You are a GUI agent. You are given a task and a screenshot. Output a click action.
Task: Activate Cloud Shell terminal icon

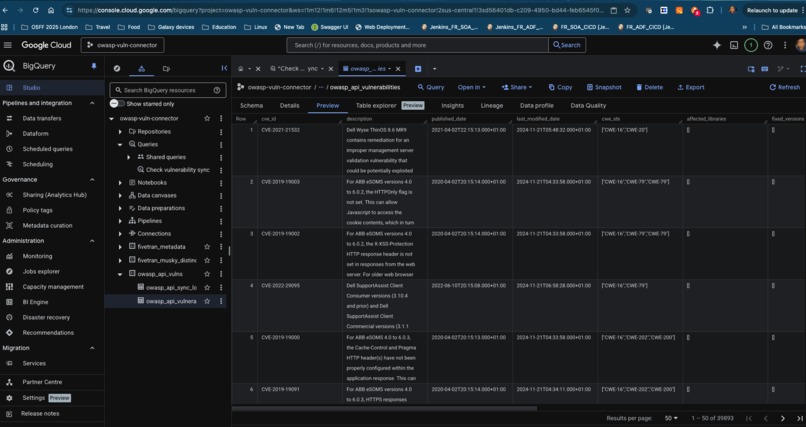coord(734,45)
